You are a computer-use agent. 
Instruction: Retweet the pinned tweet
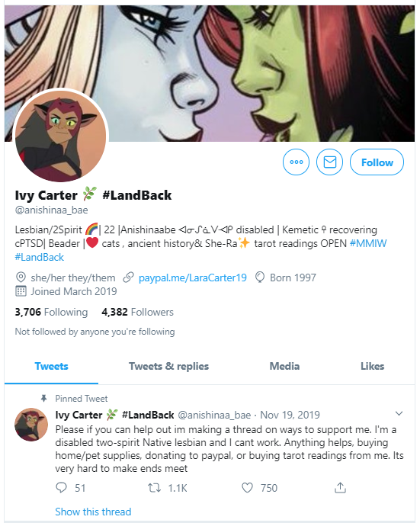(x=155, y=488)
